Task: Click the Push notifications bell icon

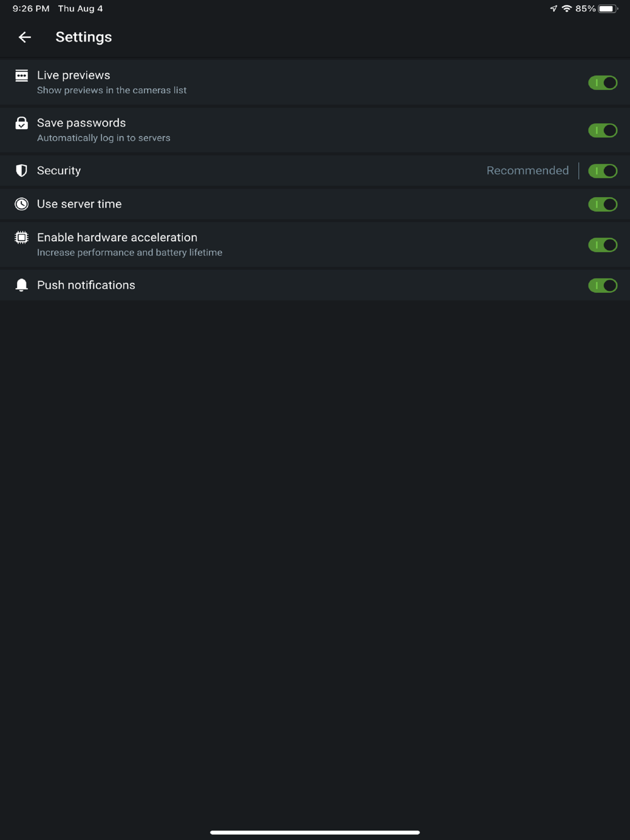Action: (x=21, y=285)
